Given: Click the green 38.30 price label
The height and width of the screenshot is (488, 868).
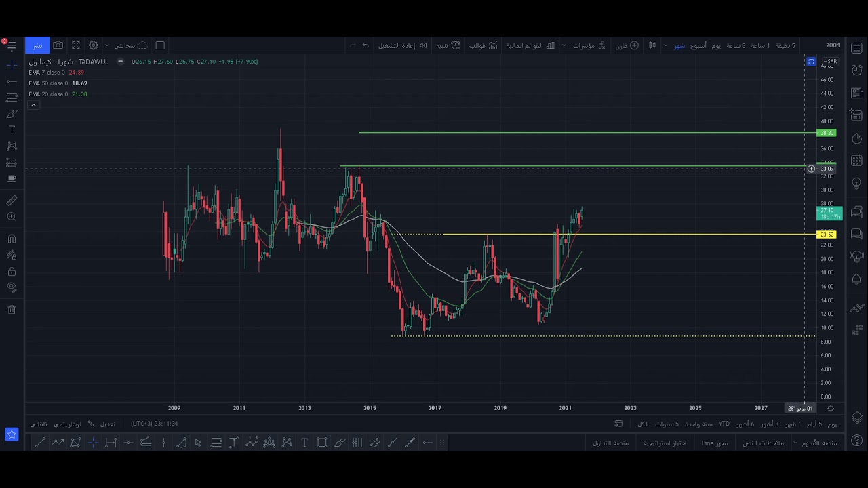Looking at the screenshot, I should pos(827,133).
